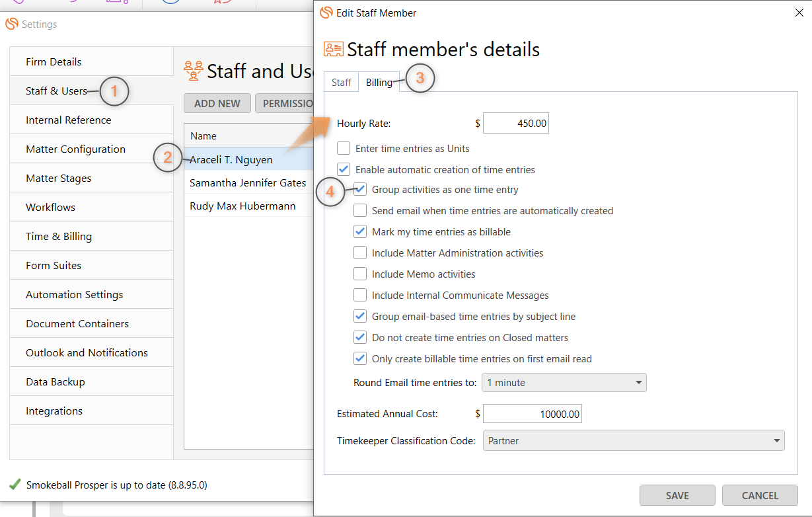Open Outlook and Notifications settings
812x517 pixels.
tap(91, 353)
